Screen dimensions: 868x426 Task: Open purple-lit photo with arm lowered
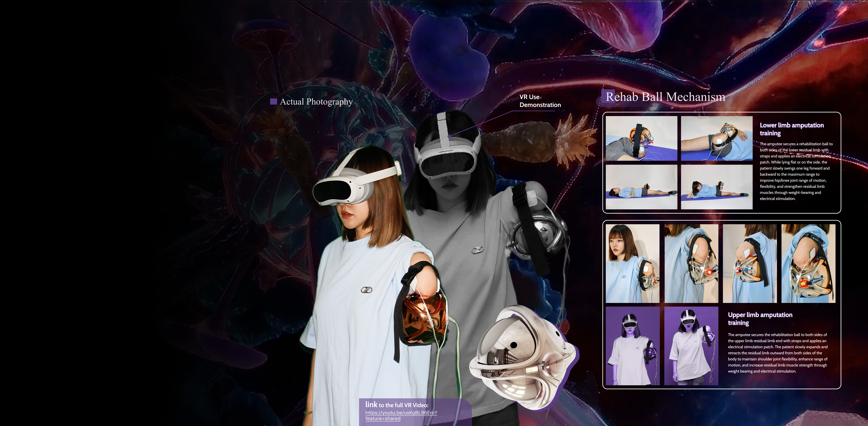point(632,346)
